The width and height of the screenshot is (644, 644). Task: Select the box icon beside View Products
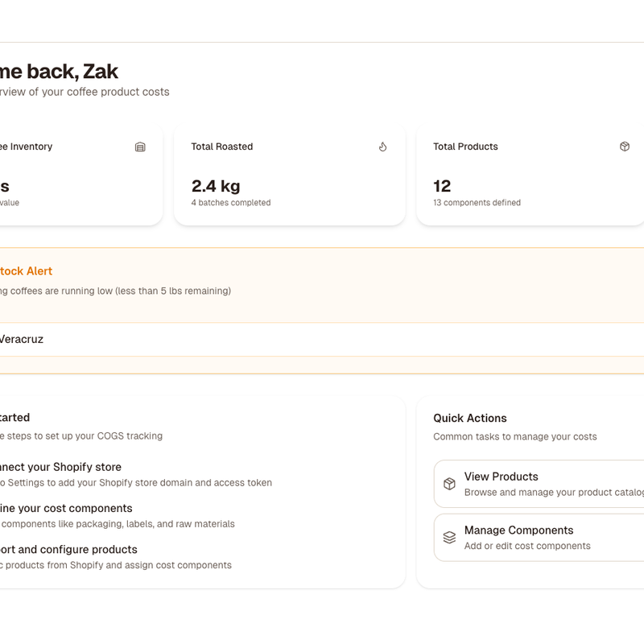(452, 483)
